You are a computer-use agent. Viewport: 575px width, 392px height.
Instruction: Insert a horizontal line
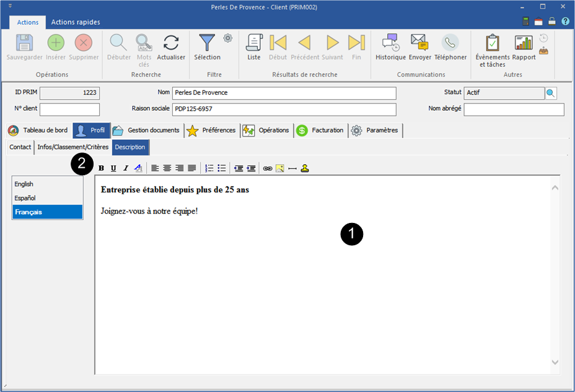(x=292, y=168)
